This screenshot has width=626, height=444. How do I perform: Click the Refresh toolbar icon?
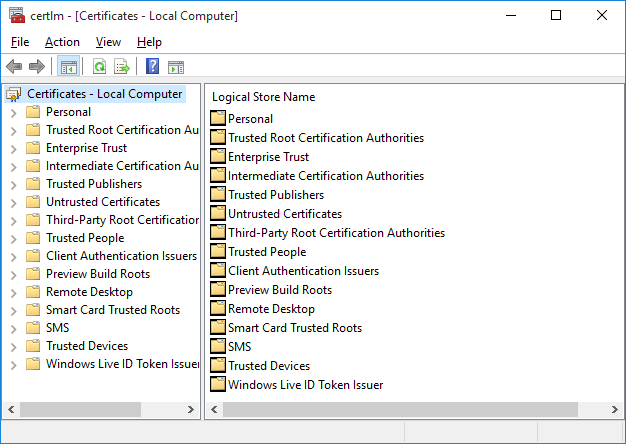coord(99,67)
